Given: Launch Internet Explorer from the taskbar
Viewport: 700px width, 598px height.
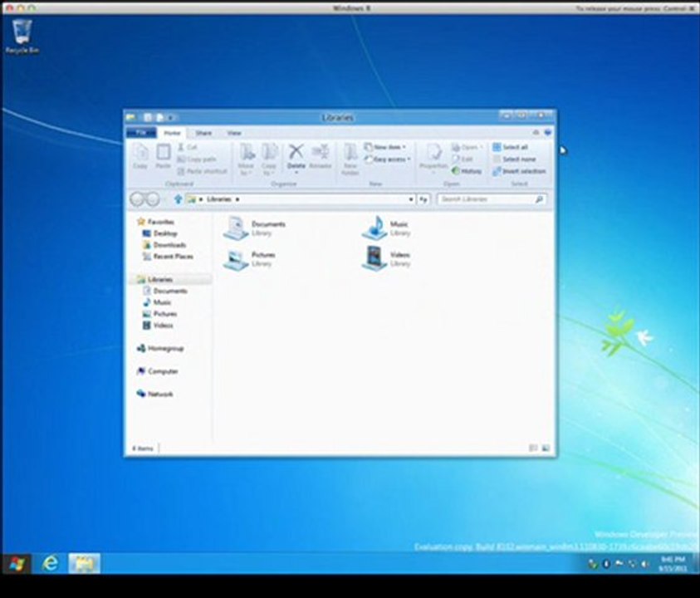Looking at the screenshot, I should coord(50,564).
